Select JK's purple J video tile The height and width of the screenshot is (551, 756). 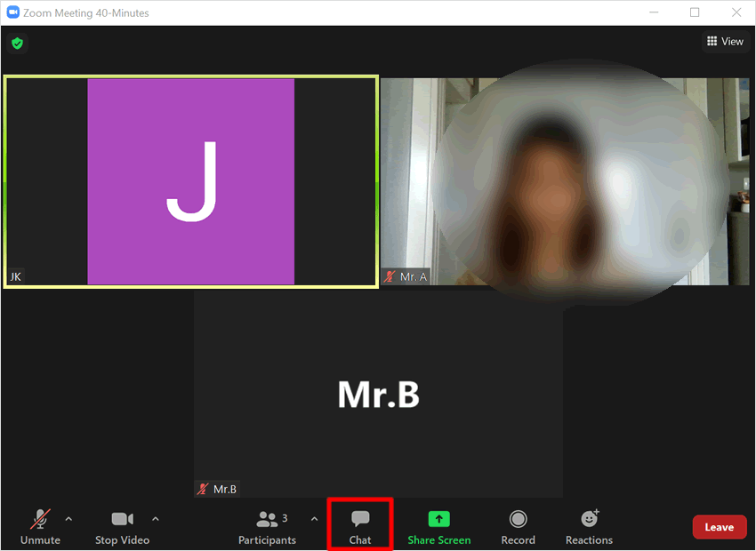[x=191, y=181]
